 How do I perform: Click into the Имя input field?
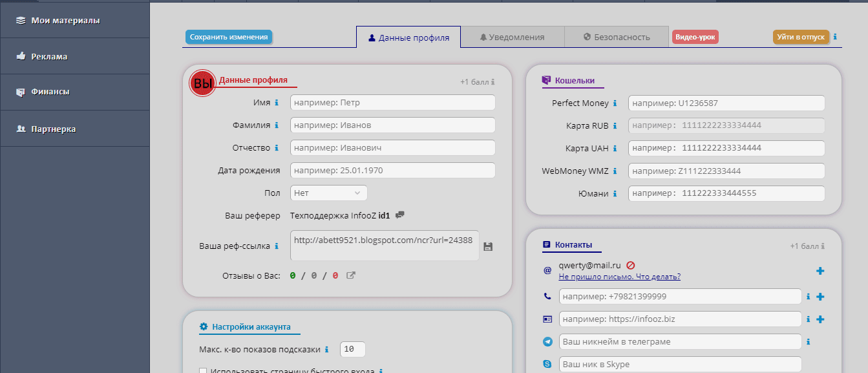click(392, 103)
